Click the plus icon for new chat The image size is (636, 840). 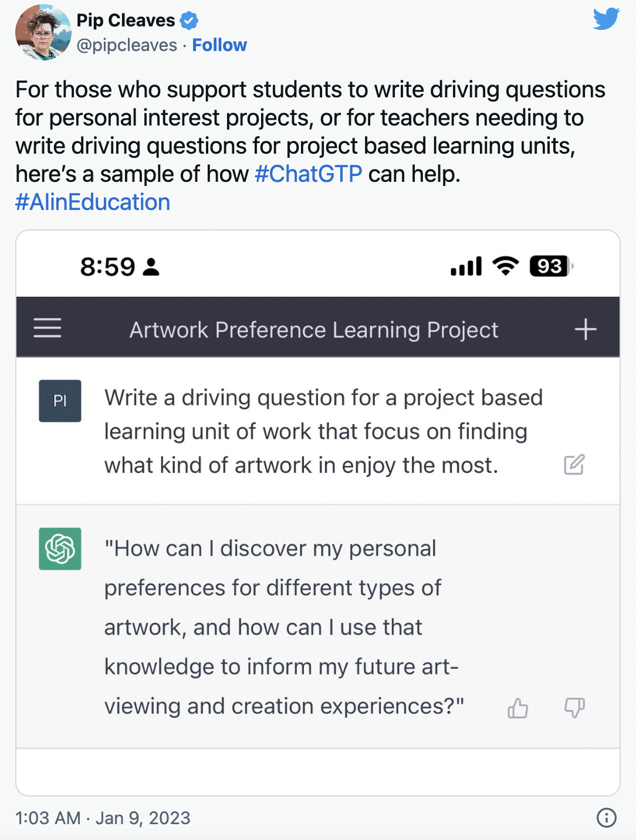pos(585,329)
